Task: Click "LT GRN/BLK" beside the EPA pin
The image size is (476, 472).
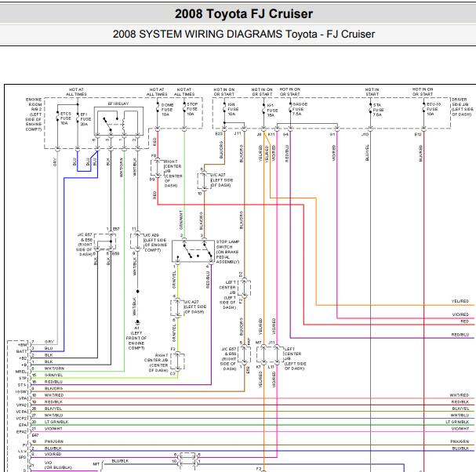Action: (x=56, y=422)
